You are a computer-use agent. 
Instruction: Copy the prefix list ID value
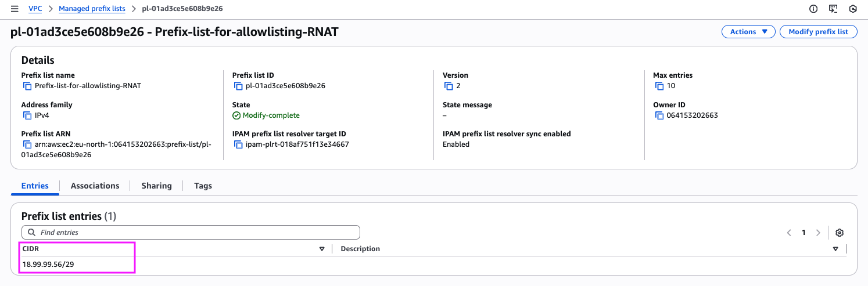pos(238,86)
